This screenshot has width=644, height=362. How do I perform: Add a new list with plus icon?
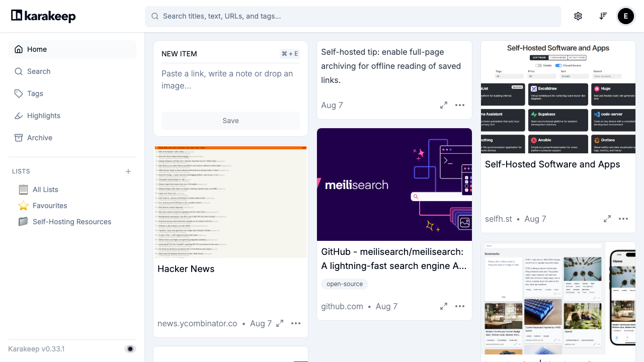(128, 171)
